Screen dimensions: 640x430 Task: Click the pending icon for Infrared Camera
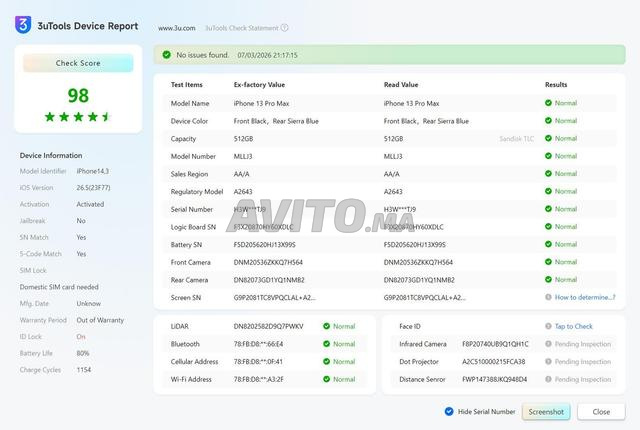click(548, 344)
